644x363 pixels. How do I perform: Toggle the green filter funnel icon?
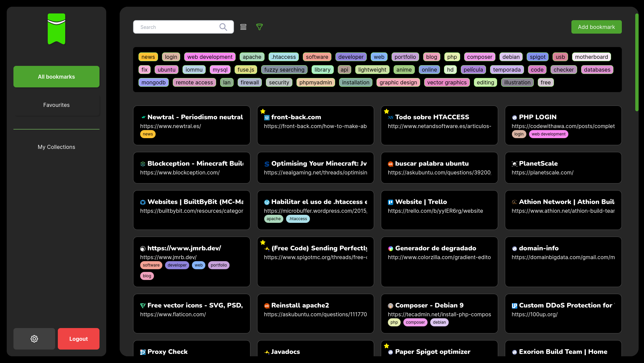pyautogui.click(x=259, y=27)
